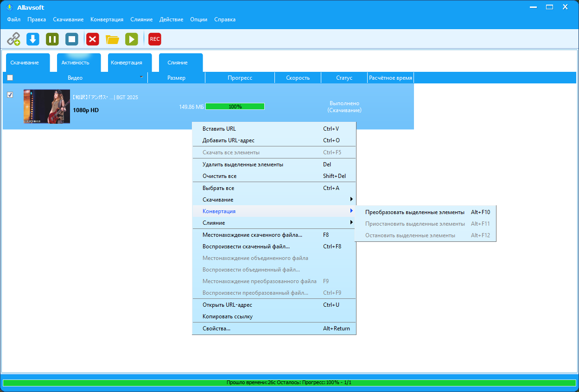Select the video thumbnail of guitarist

coord(47,107)
